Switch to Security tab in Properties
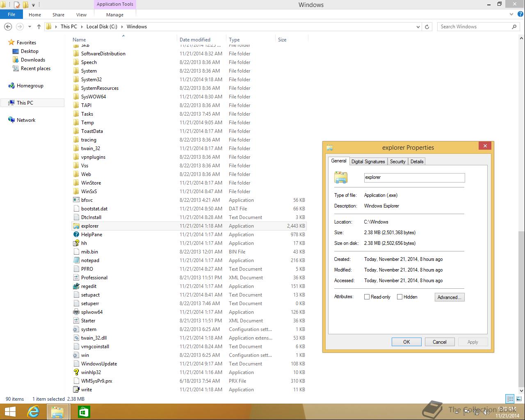The image size is (525, 420). (x=398, y=162)
